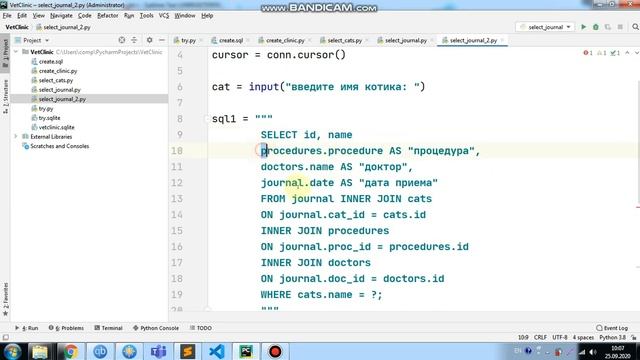640x360 pixels.
Task: Switch to the create.sql editor tab
Action: (x=231, y=40)
